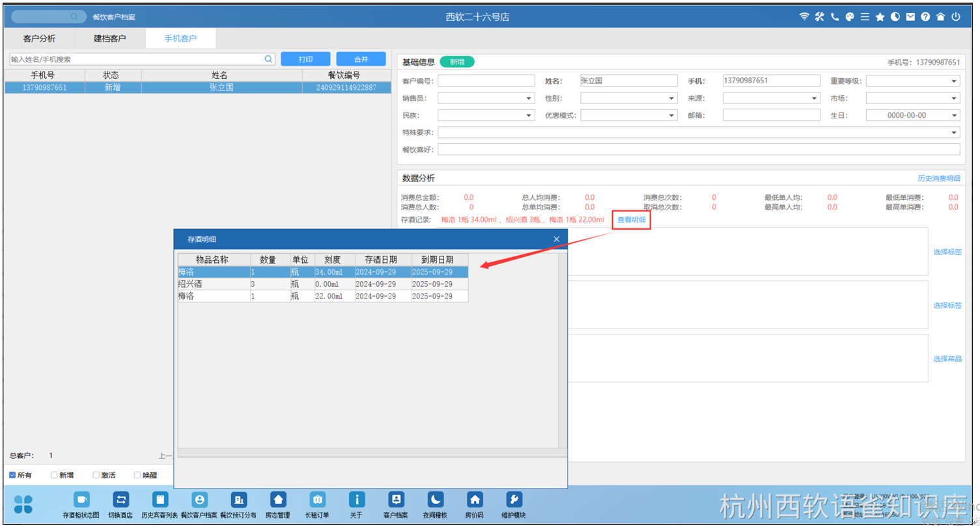Enable the 激活 checkbox
The height and width of the screenshot is (527, 980).
[x=96, y=475]
